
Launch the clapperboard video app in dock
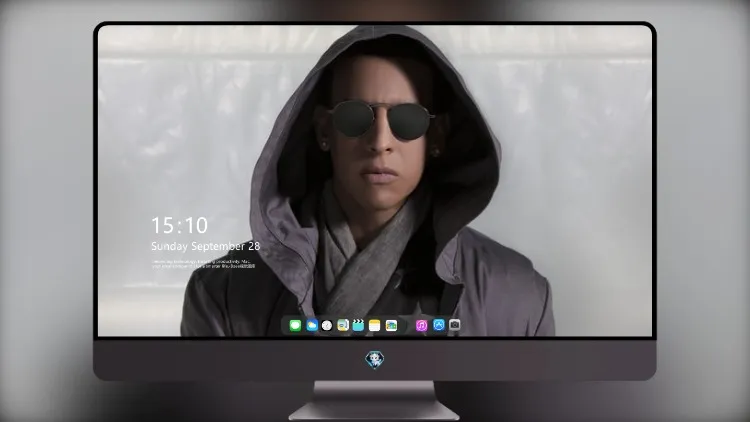(x=358, y=326)
